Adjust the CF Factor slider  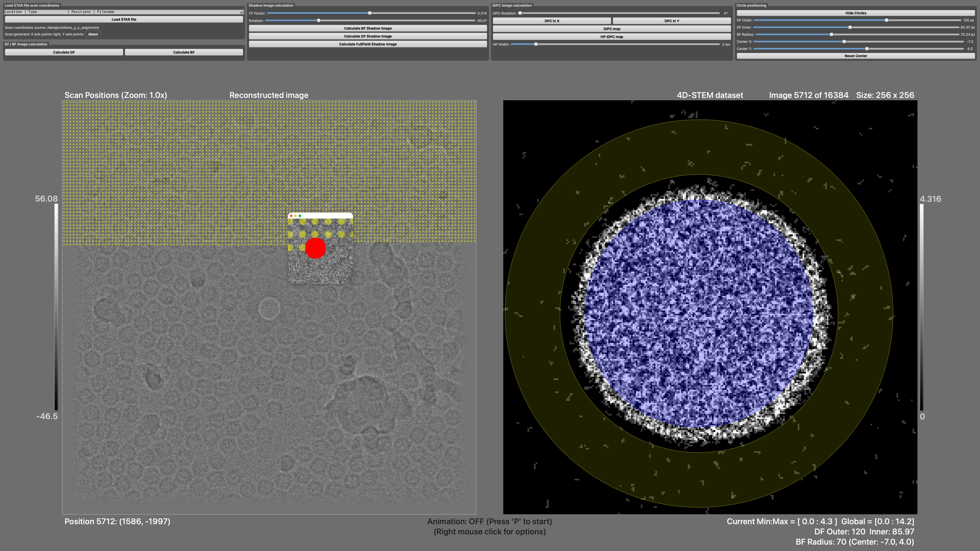point(371,13)
